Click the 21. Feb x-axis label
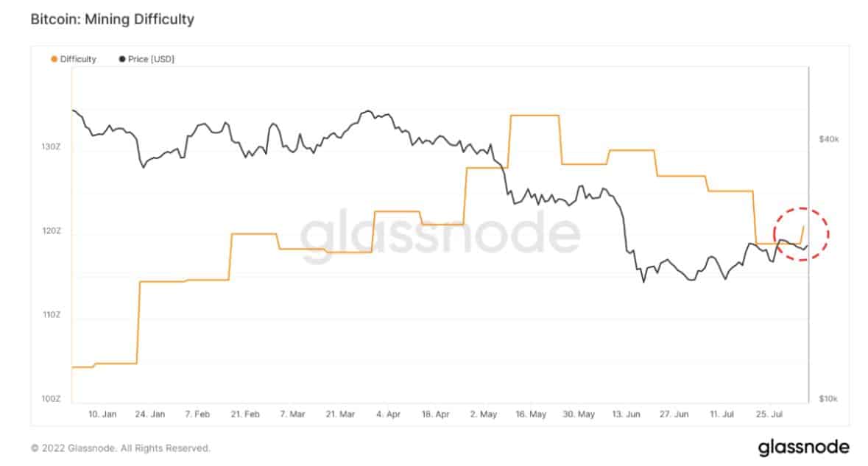Image resolution: width=868 pixels, height=466 pixels. (x=245, y=414)
